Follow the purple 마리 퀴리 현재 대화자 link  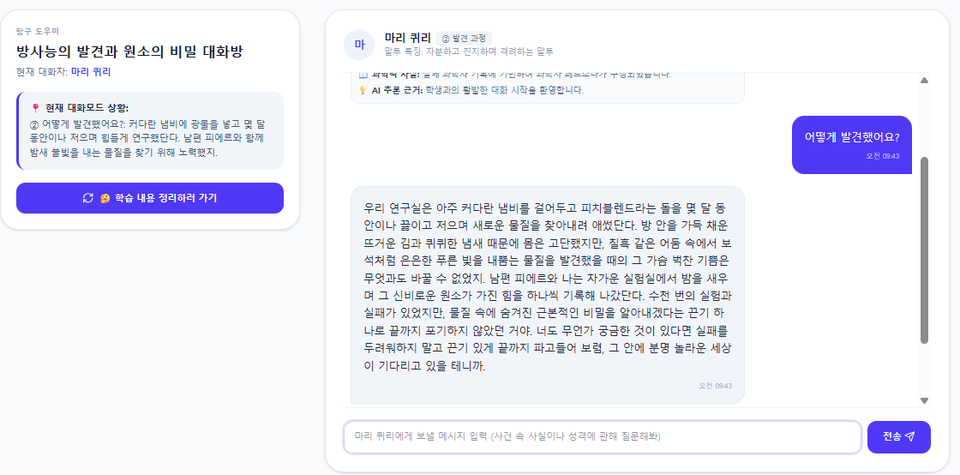tap(91, 72)
